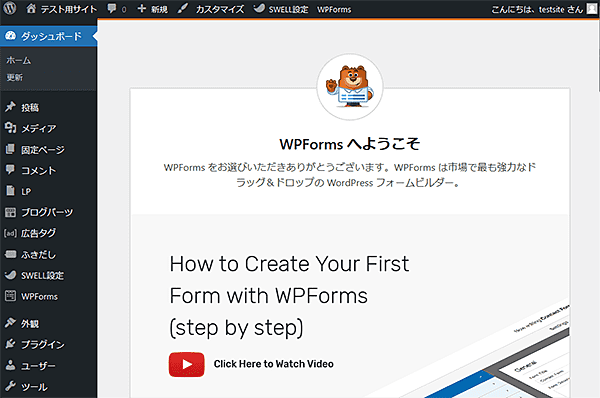Click the user avatar in the admin bar
This screenshot has width=600, height=398.
[592, 9]
